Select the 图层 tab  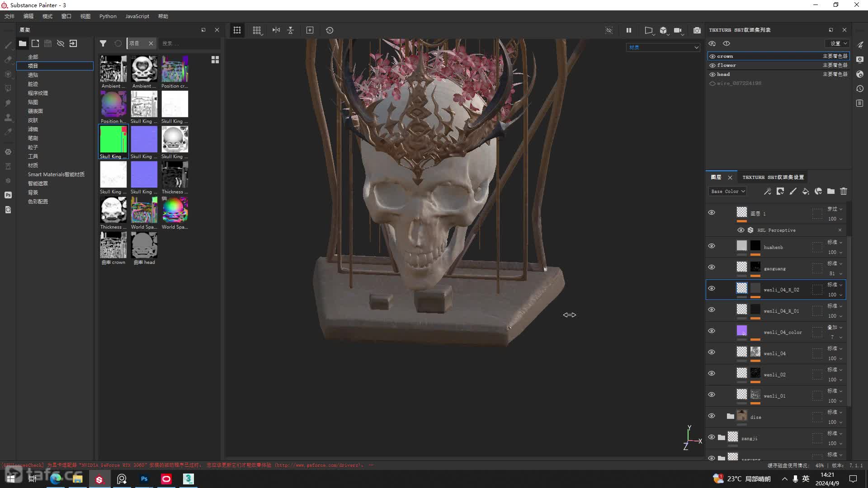click(716, 177)
